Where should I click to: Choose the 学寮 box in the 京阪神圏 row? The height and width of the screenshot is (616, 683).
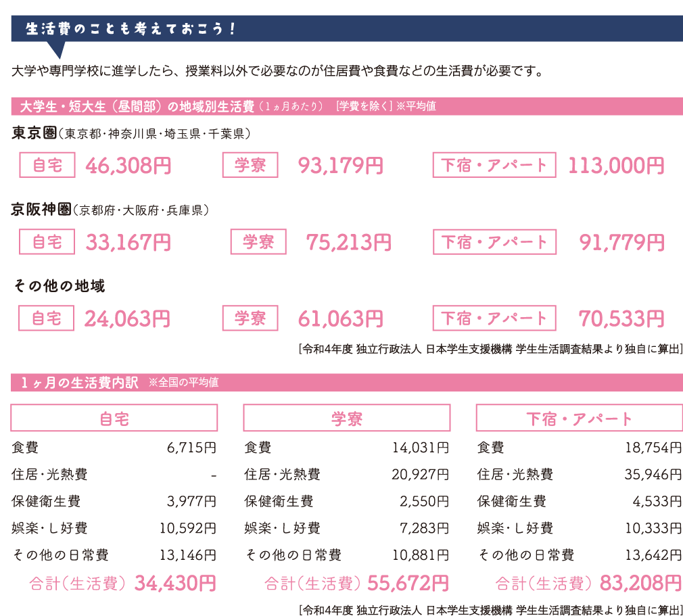[258, 241]
